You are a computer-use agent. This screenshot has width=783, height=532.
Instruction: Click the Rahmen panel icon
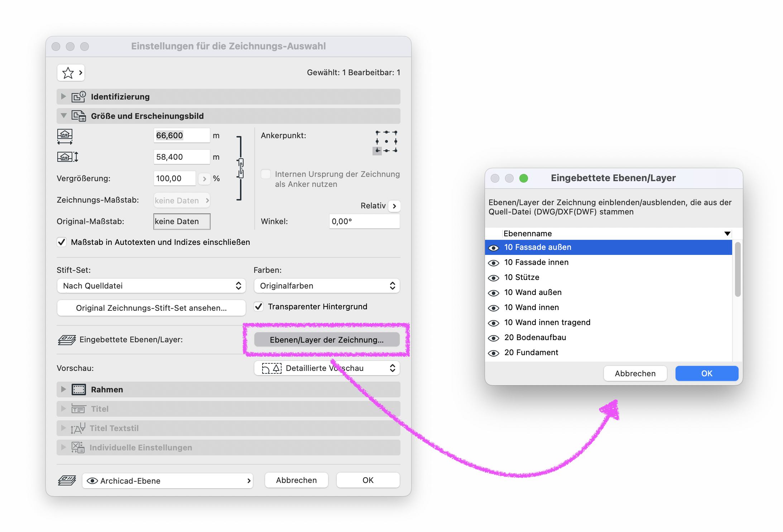[x=78, y=390]
